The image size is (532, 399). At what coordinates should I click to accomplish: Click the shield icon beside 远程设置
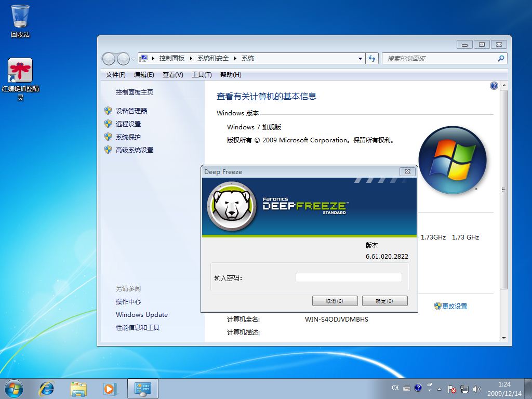point(108,124)
